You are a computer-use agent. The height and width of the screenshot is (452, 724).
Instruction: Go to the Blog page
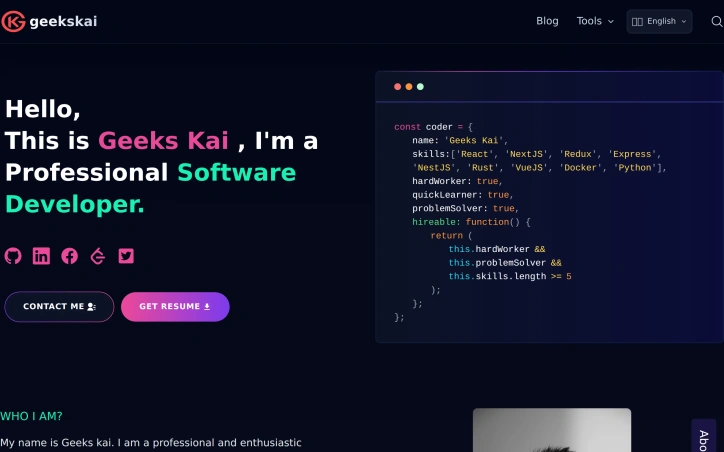point(547,21)
